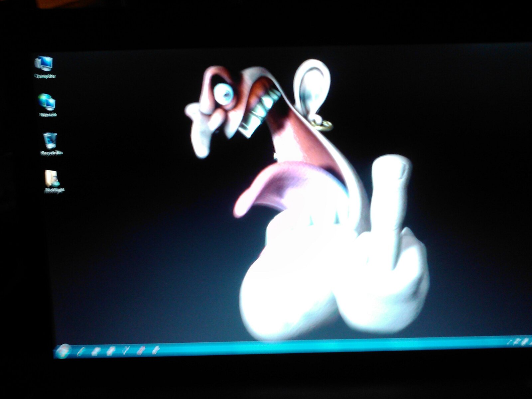This screenshot has width=532, height=399.
Task: Click the last Quick Launch shortcut
Action: pyautogui.click(x=156, y=349)
